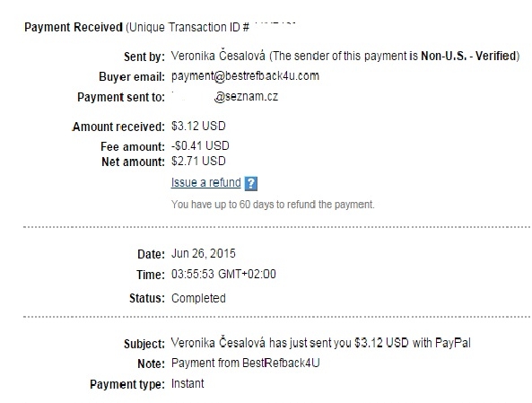Click the 60 days refund notice text
This screenshot has width=532, height=403.
pyautogui.click(x=273, y=205)
